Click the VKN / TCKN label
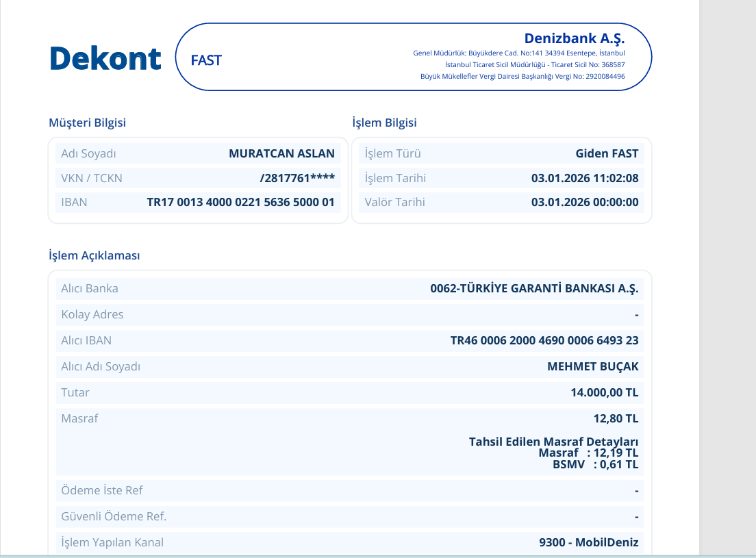Screen dimensions: 756x558 pyautogui.click(x=92, y=178)
